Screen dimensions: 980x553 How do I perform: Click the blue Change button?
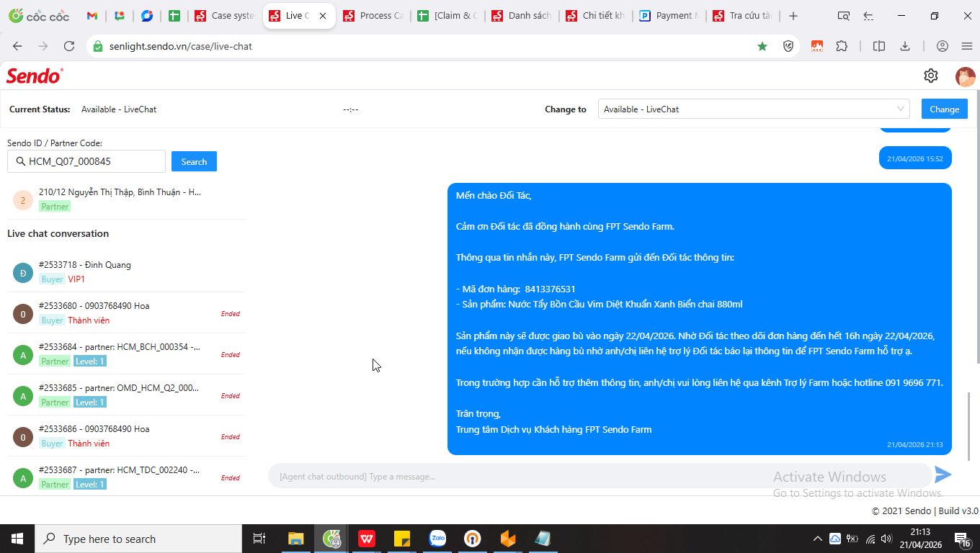tap(944, 109)
